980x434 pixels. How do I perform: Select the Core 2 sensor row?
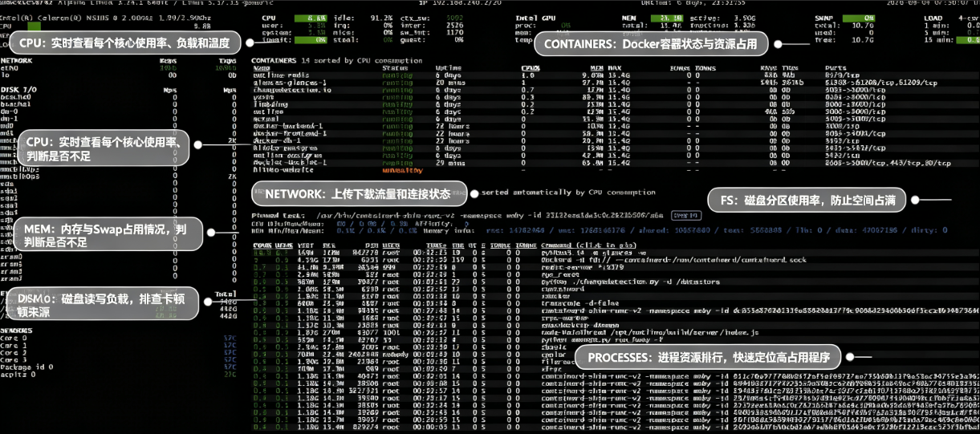119,352
